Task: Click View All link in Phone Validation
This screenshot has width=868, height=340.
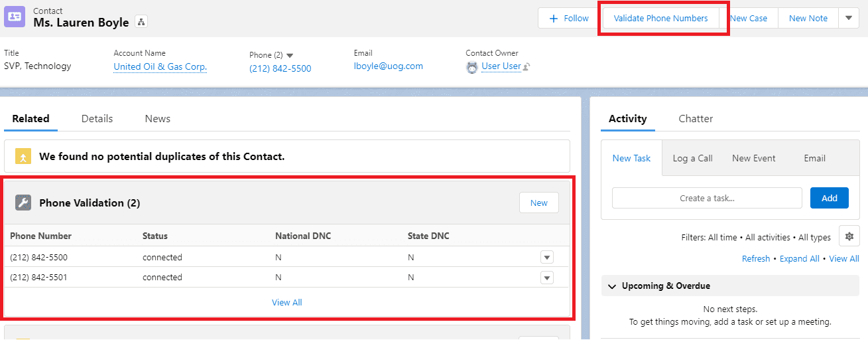Action: tap(286, 302)
